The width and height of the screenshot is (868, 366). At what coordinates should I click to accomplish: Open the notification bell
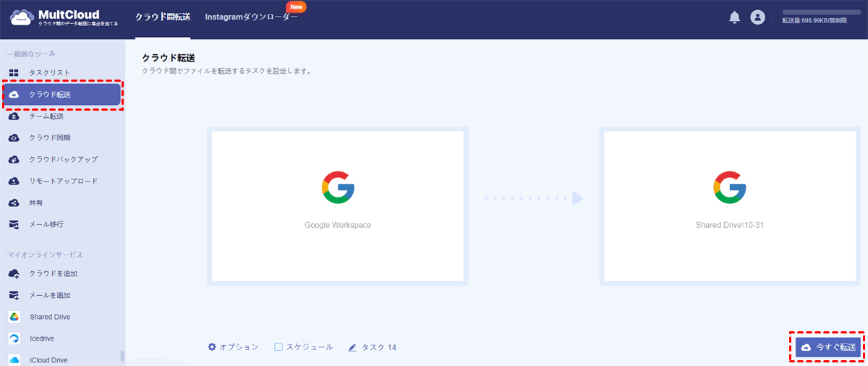point(735,17)
